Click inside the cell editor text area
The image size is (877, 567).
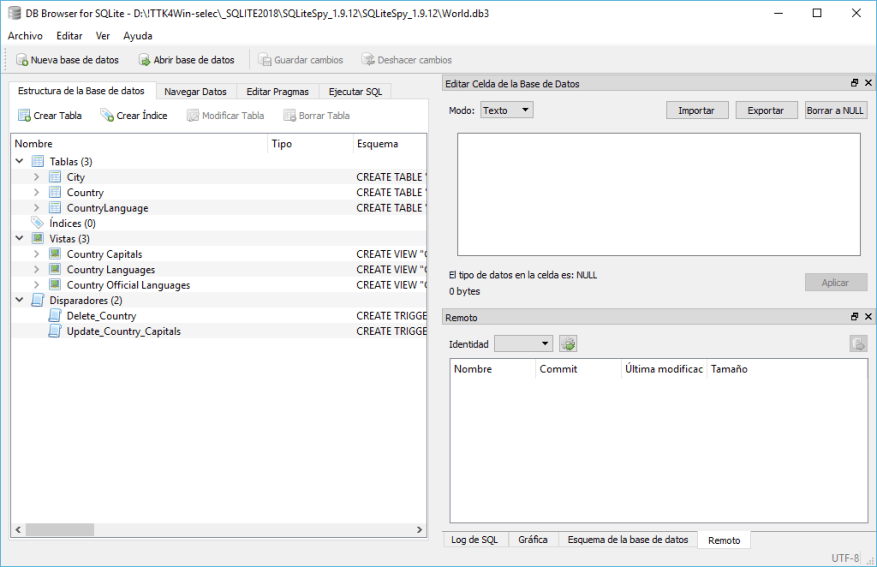pyautogui.click(x=658, y=195)
